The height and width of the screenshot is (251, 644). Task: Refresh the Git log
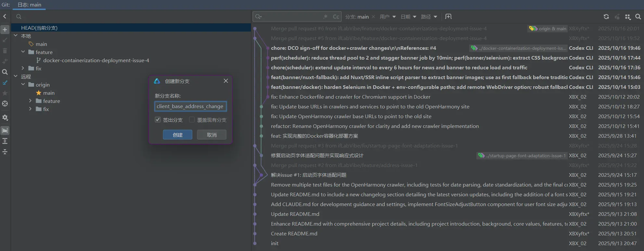pyautogui.click(x=606, y=17)
